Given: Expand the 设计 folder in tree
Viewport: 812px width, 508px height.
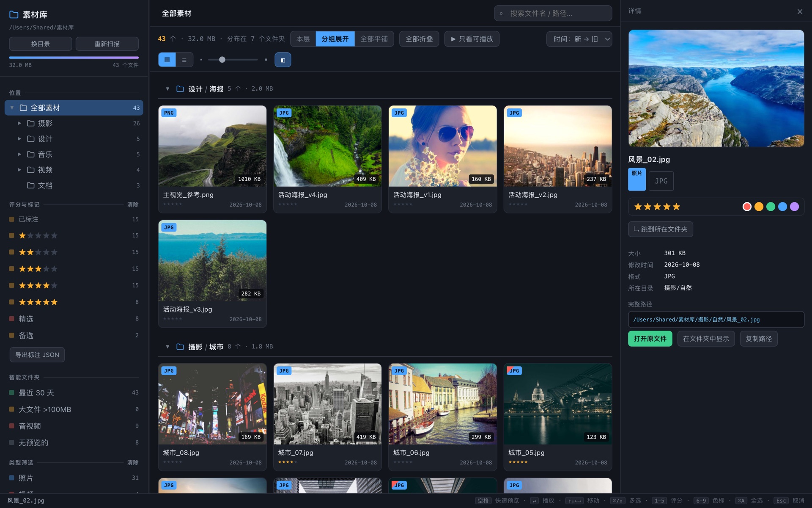Looking at the screenshot, I should (19, 139).
